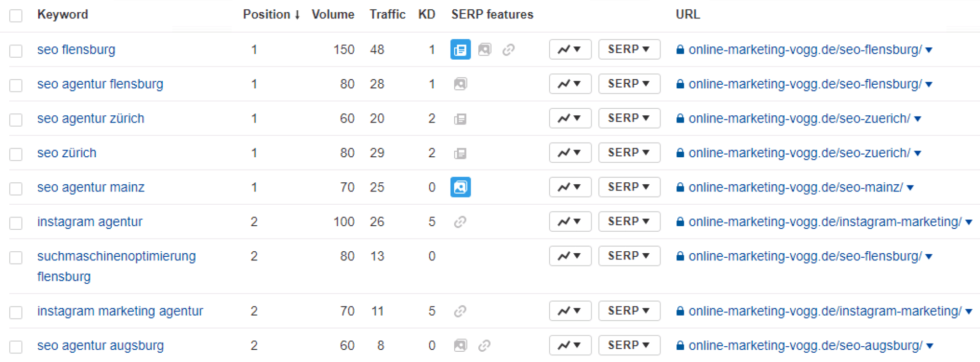Open position history chart dropdown for seo zürich

click(570, 153)
